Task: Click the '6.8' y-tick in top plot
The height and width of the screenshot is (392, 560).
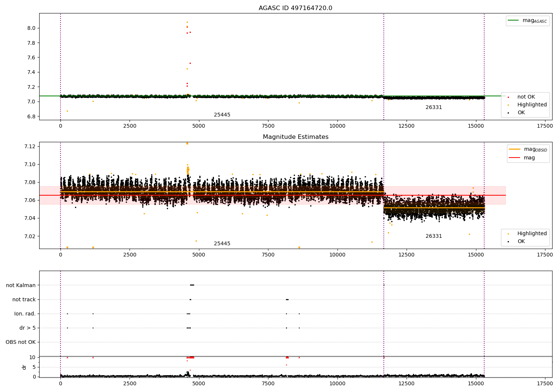Action: (31, 116)
